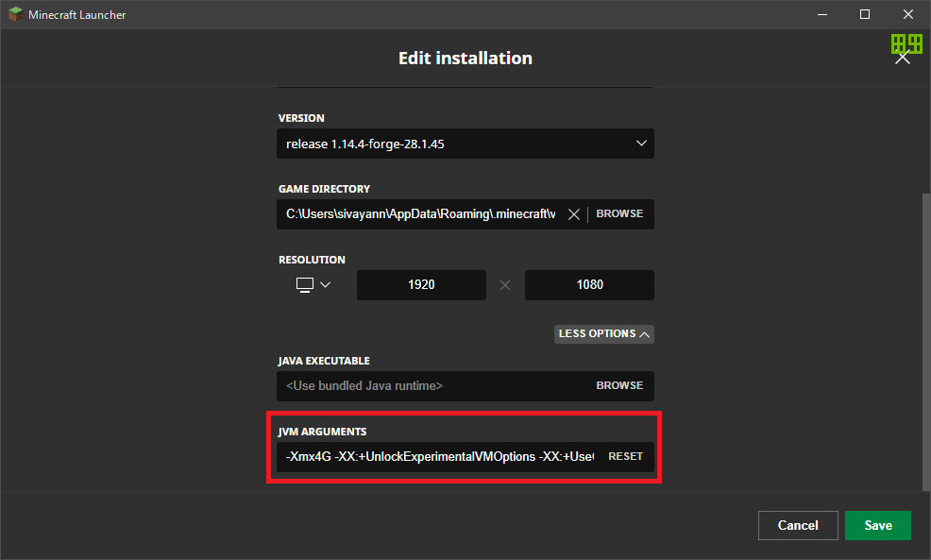Open the Version dropdown list
The width and height of the screenshot is (931, 560).
(x=465, y=144)
